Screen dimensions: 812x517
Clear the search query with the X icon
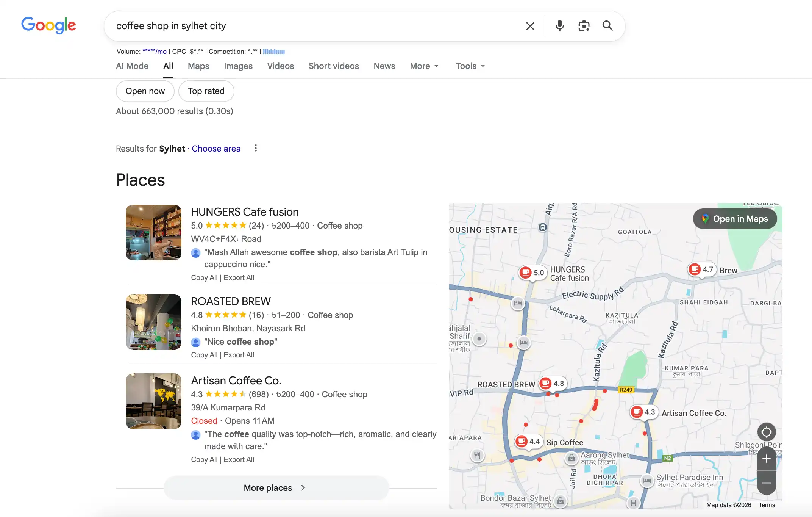tap(530, 26)
